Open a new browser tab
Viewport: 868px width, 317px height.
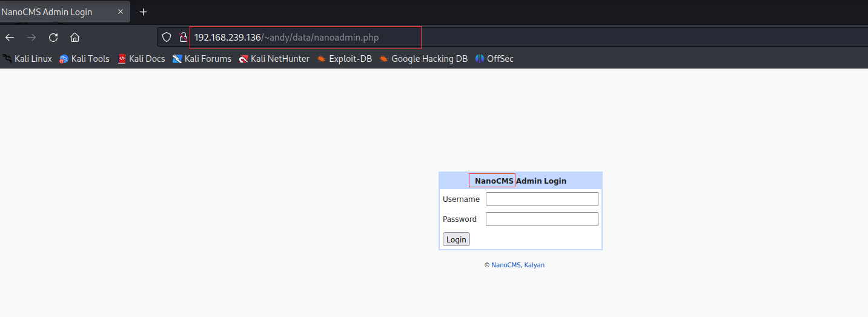pos(144,12)
